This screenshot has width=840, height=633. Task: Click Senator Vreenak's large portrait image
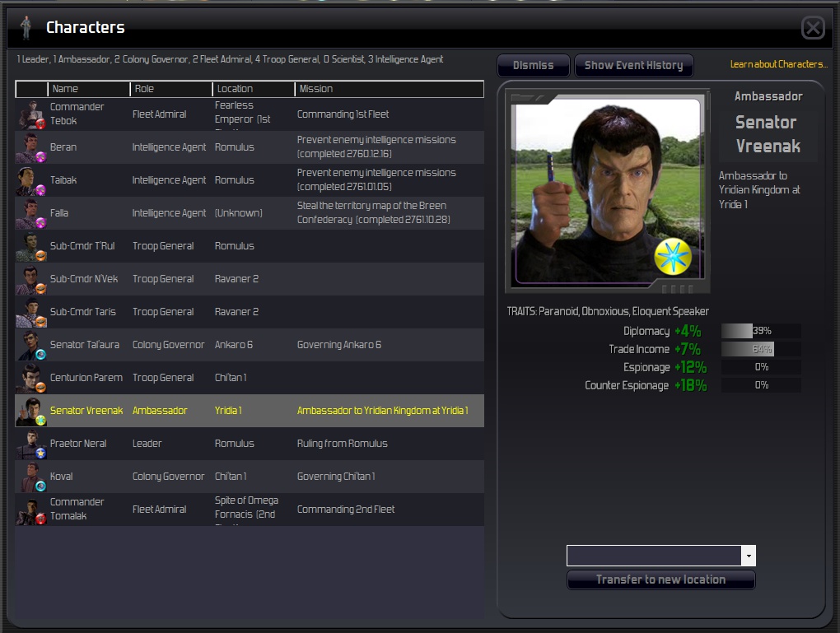pyautogui.click(x=608, y=190)
